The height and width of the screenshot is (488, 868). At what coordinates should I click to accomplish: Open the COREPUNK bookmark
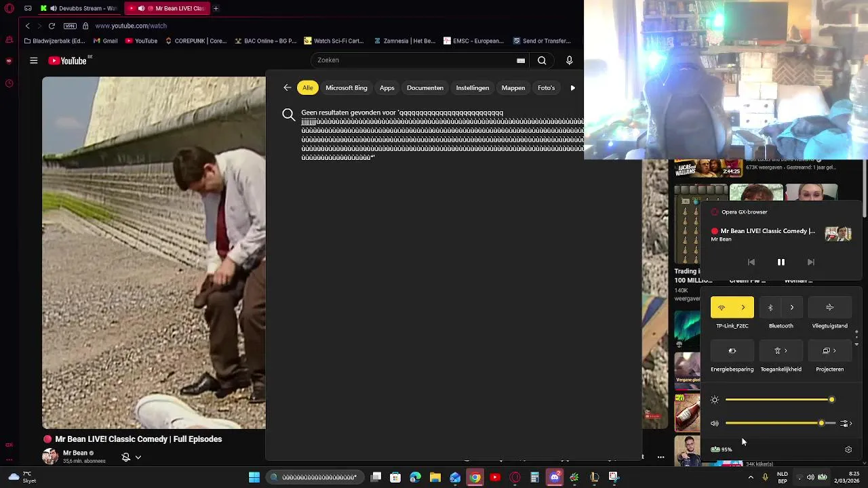pyautogui.click(x=195, y=41)
